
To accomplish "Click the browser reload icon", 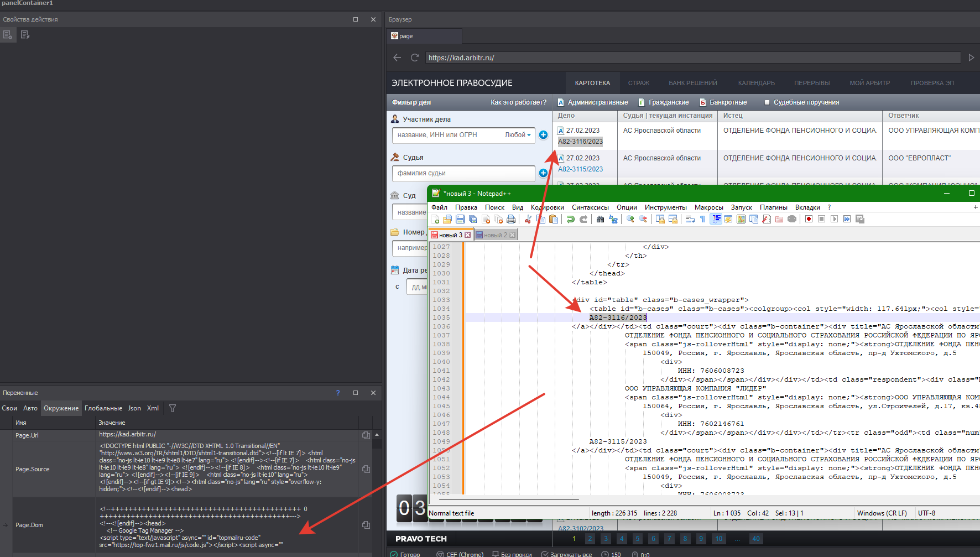I will 415,58.
